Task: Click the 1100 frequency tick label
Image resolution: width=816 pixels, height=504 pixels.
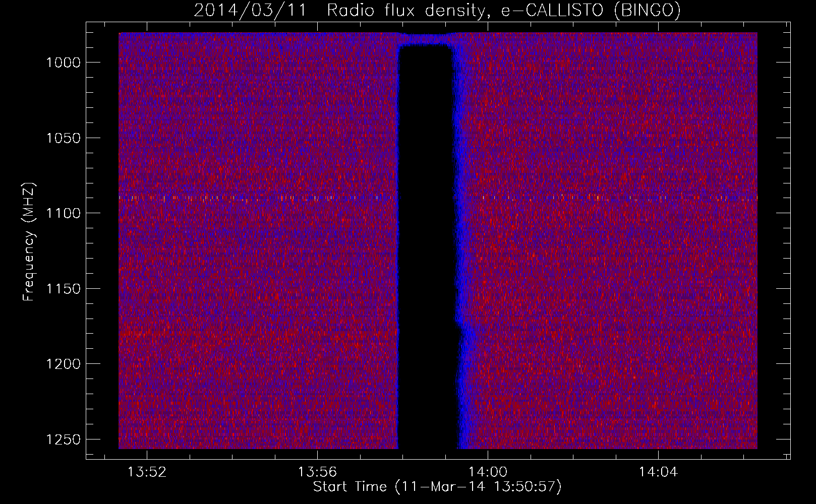Action: [x=64, y=213]
